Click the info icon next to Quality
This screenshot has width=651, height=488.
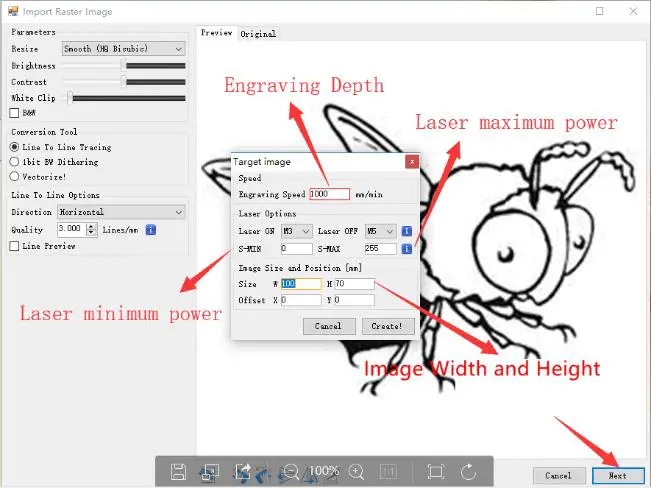[x=151, y=230]
